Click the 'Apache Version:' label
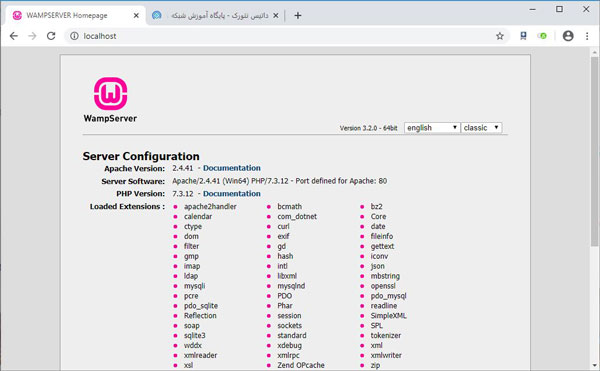Screen dimensions: 600x371 135,168
